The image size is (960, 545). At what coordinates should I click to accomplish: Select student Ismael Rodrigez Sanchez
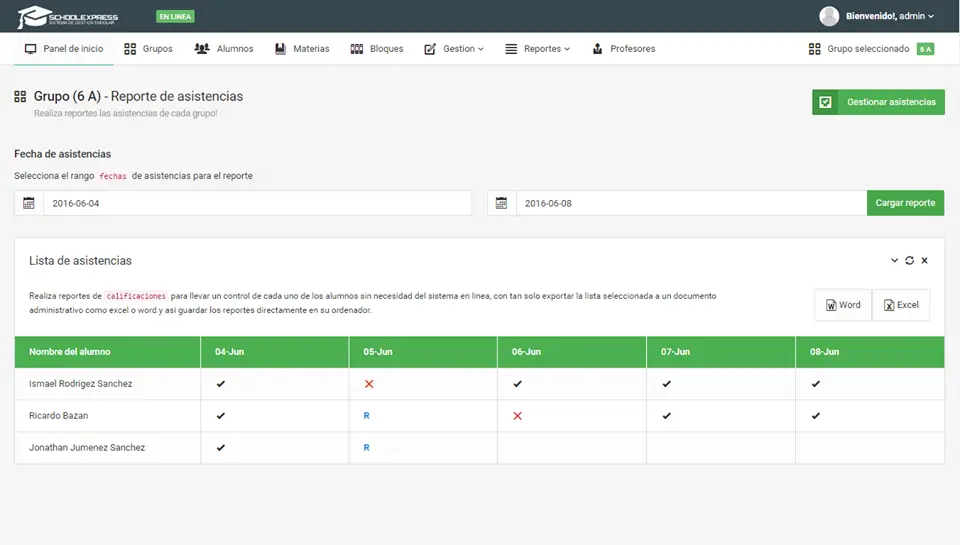tap(80, 383)
